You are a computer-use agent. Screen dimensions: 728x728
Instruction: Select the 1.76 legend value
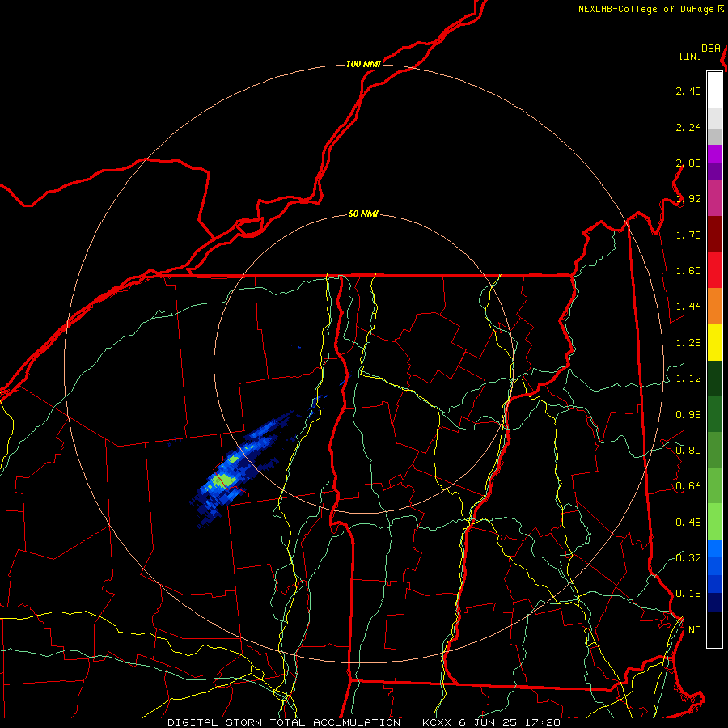click(688, 235)
